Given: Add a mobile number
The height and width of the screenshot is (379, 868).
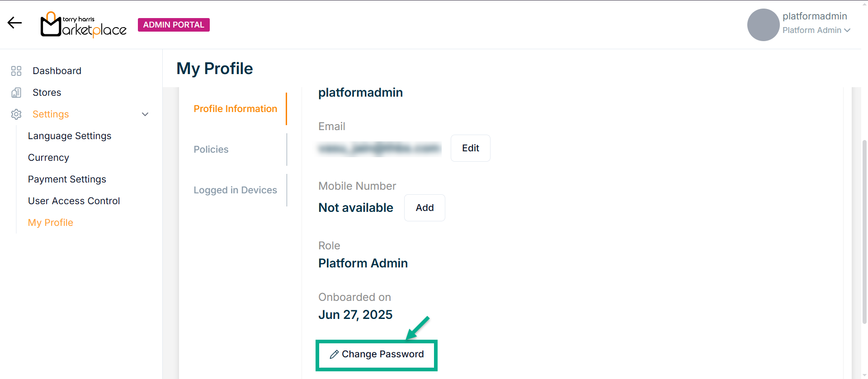Looking at the screenshot, I should coord(425,208).
